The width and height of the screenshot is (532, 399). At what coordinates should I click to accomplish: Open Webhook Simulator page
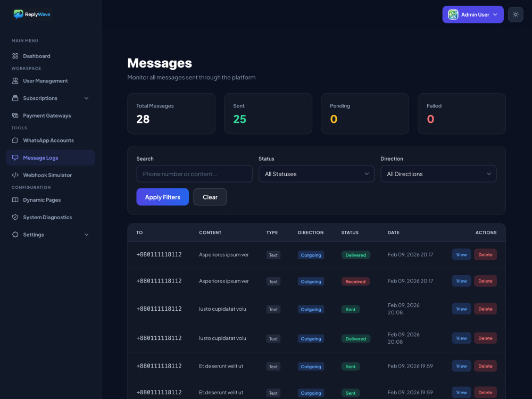50,175
